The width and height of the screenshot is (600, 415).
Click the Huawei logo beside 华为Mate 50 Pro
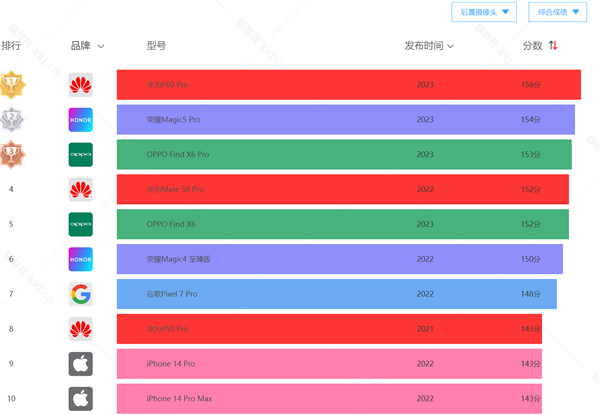point(81,189)
